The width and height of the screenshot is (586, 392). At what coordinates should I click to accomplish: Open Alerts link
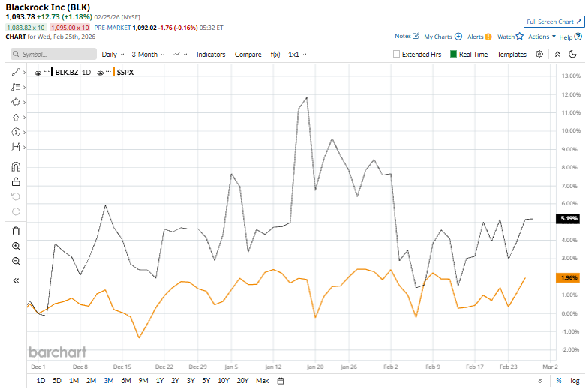click(479, 37)
